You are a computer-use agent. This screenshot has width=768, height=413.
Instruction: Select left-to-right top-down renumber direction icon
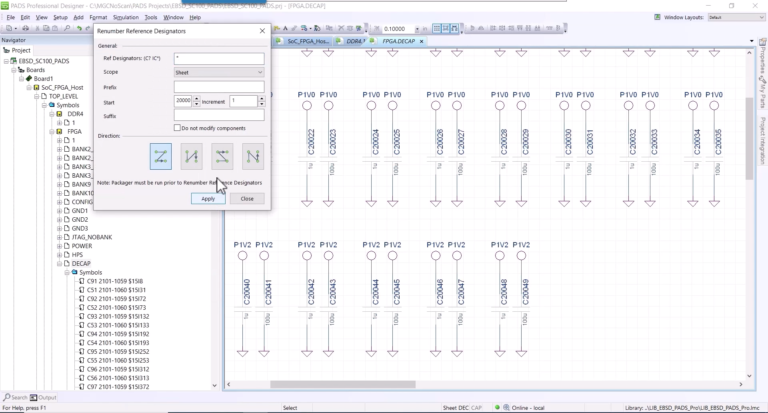pos(161,156)
